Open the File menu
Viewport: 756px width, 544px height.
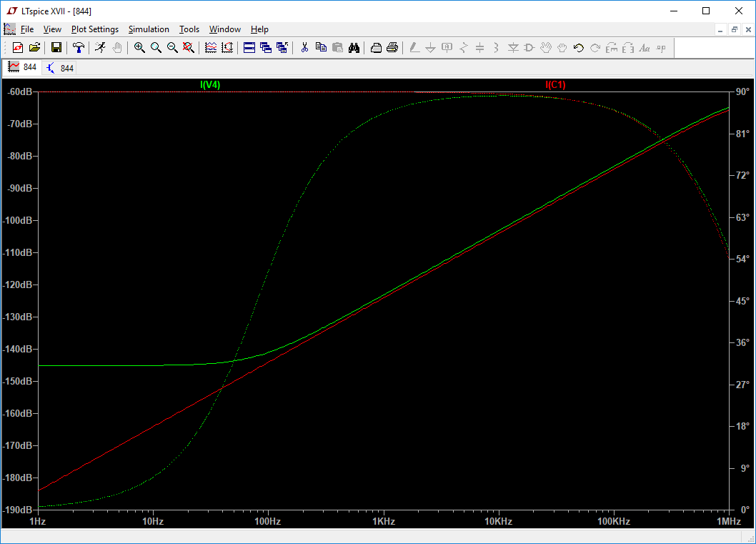pyautogui.click(x=27, y=29)
